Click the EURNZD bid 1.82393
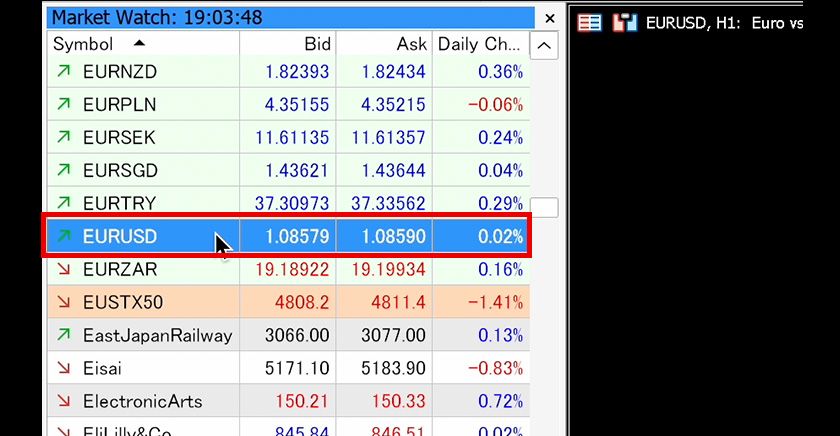840x436 pixels. [297, 72]
